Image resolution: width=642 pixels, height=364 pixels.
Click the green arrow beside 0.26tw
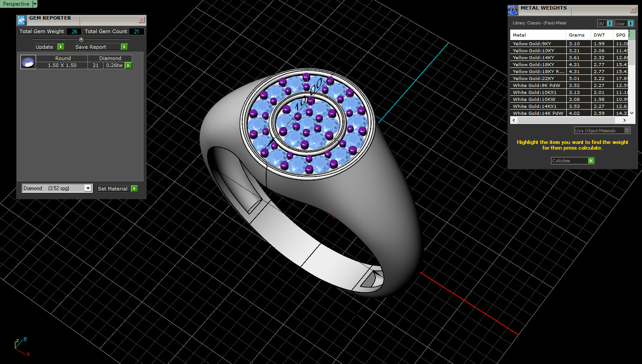128,66
